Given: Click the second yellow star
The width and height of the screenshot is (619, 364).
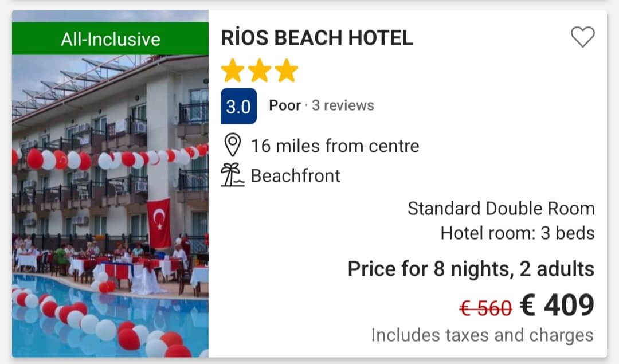Looking at the screenshot, I should click(260, 71).
